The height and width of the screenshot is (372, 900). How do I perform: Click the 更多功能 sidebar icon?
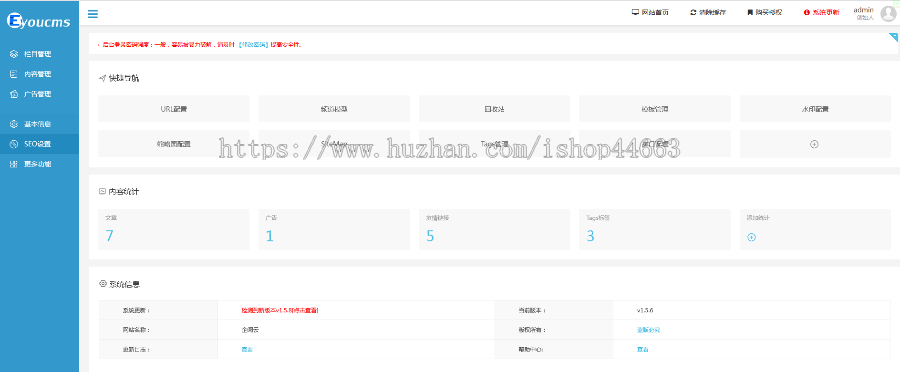coord(14,164)
